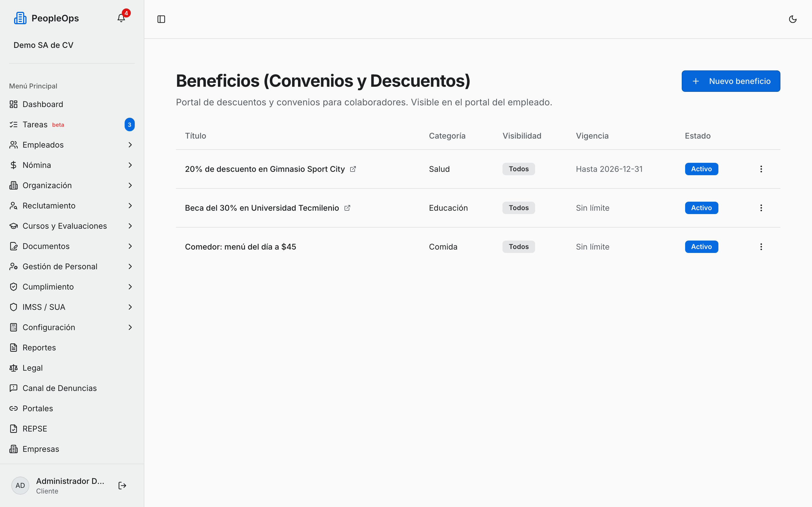Expand the Nómina submenu

72,165
